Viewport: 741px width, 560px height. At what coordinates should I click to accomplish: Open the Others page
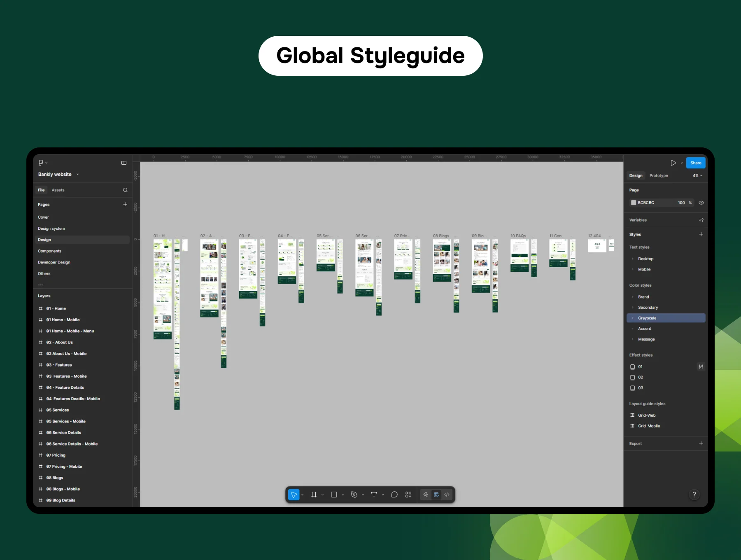coord(44,273)
